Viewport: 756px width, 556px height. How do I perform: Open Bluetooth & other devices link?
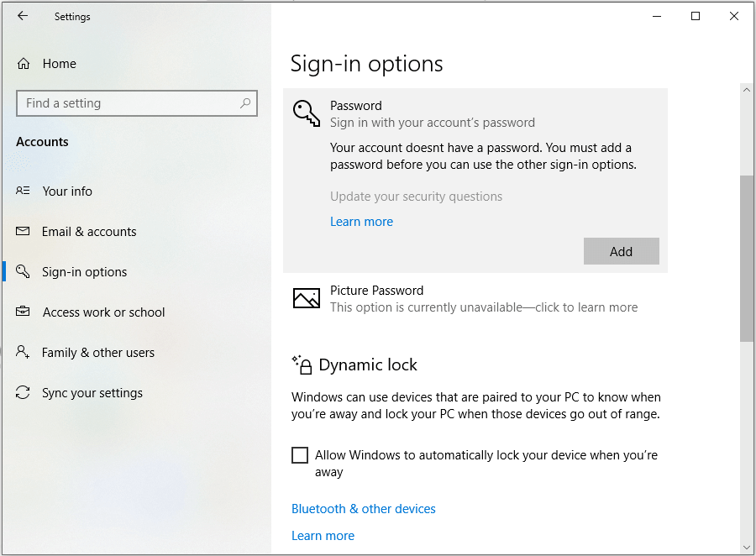(363, 509)
